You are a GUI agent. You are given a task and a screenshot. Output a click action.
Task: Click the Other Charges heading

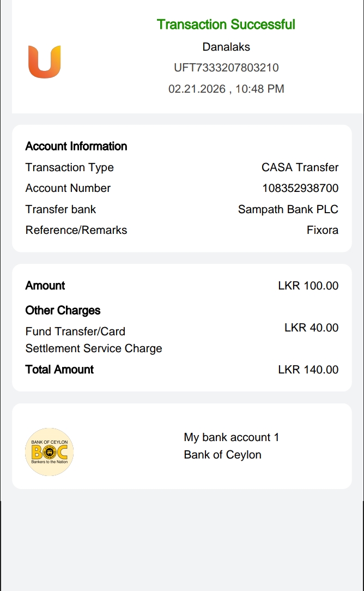click(63, 310)
